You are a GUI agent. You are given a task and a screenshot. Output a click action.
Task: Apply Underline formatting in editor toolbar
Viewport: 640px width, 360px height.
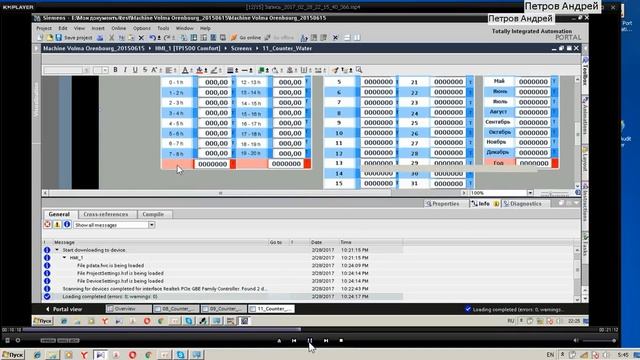(x=135, y=70)
